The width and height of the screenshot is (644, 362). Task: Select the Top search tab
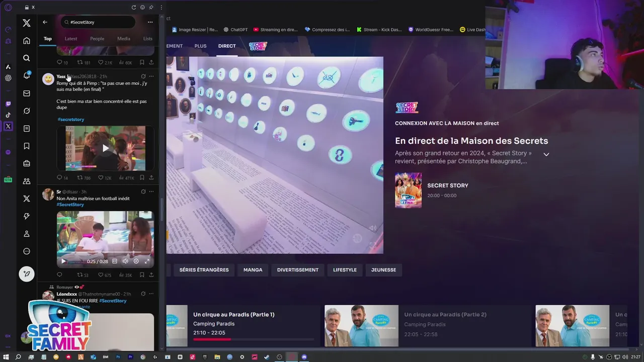48,39
